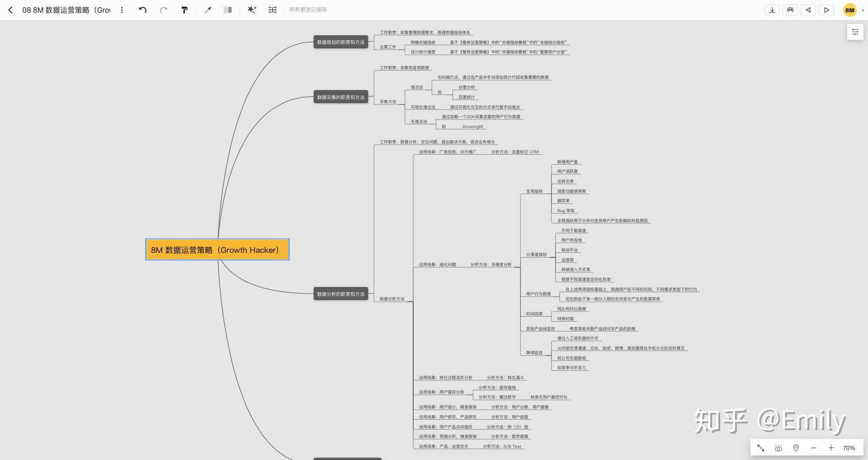Undo the last change

coord(143,10)
